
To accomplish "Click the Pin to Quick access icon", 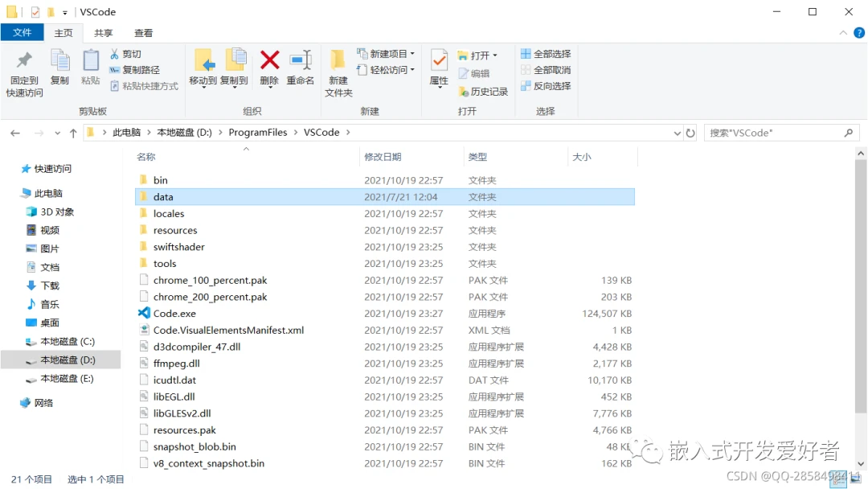I will point(24,61).
